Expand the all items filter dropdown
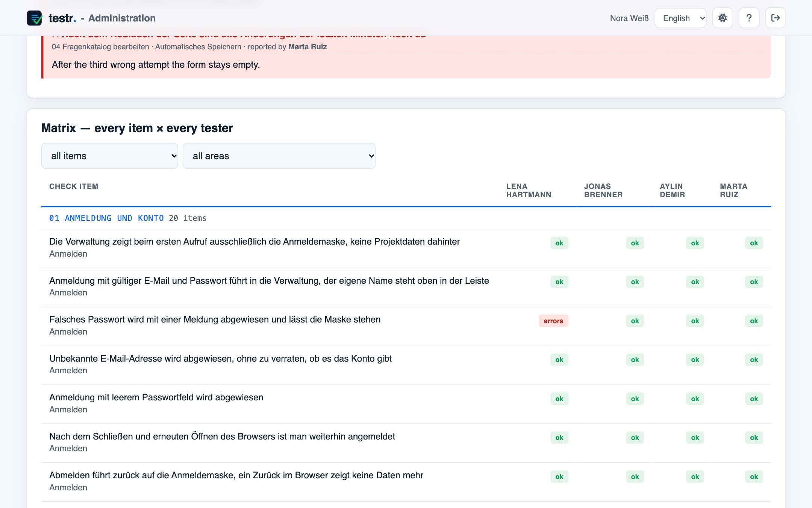Image resolution: width=812 pixels, height=508 pixels. 109,156
